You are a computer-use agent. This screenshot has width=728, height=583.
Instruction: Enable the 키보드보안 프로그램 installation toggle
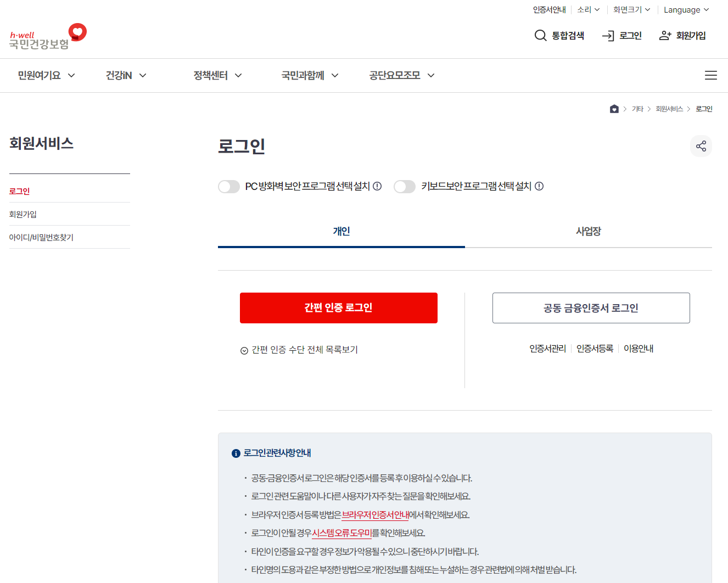point(405,186)
